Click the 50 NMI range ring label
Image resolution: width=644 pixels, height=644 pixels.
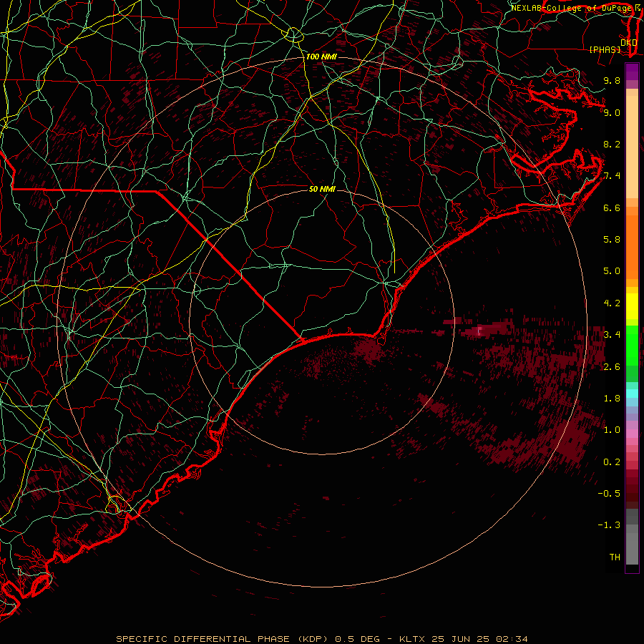[x=322, y=189]
